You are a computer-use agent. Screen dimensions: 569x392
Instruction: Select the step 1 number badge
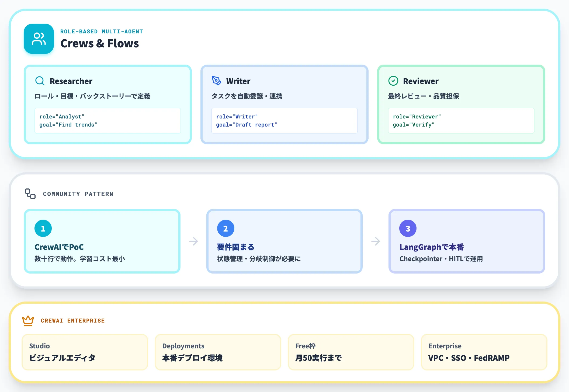coord(43,228)
